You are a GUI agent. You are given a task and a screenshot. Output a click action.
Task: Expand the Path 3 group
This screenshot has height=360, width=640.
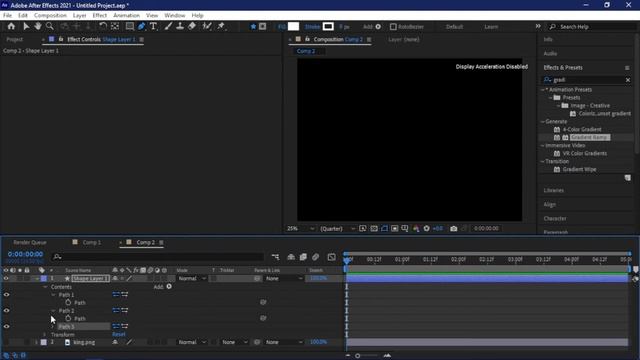click(x=53, y=327)
